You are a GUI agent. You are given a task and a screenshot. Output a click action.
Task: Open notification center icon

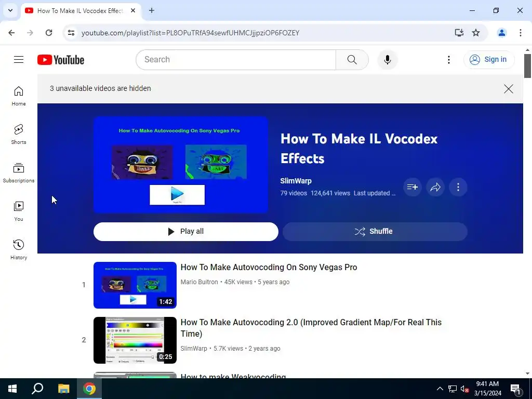pos(516,389)
